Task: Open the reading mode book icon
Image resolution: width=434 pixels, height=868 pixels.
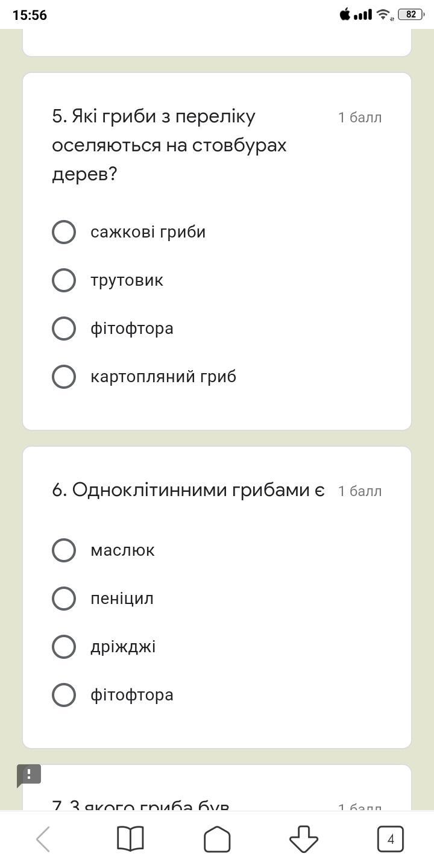Action: (x=130, y=839)
